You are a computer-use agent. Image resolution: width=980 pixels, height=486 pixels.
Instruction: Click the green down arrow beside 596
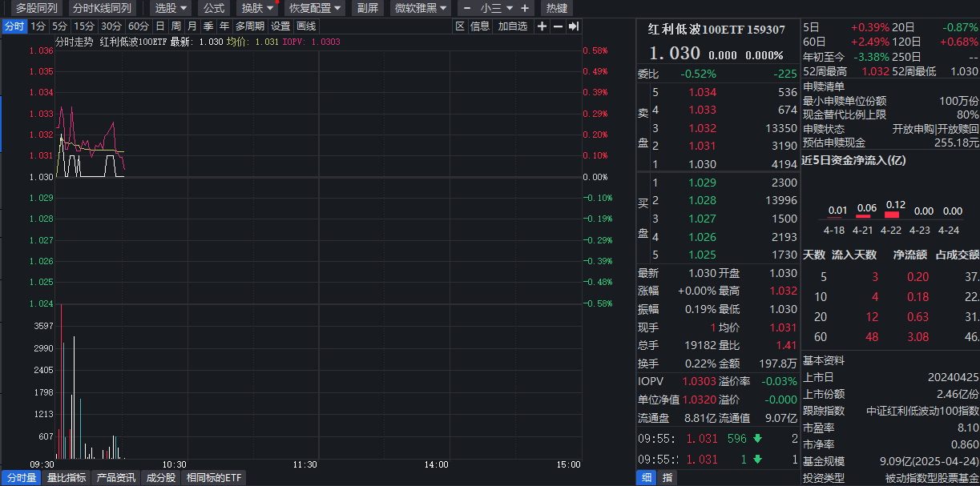(757, 439)
